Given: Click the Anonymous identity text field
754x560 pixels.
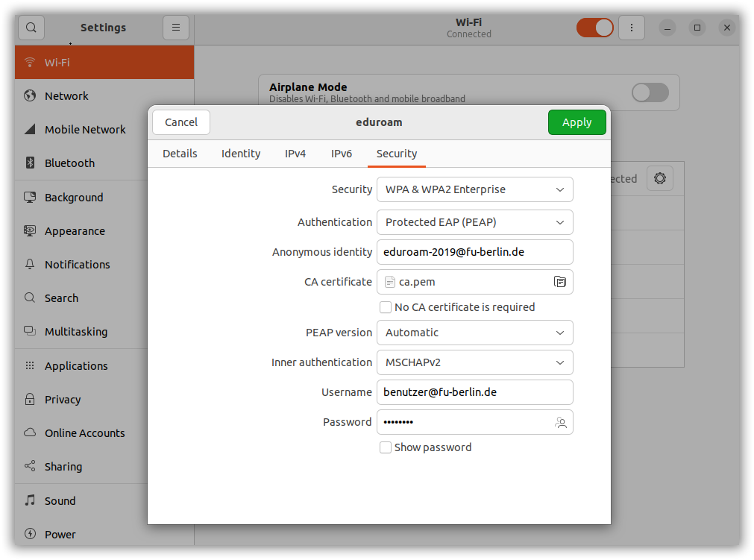Looking at the screenshot, I should tap(474, 252).
